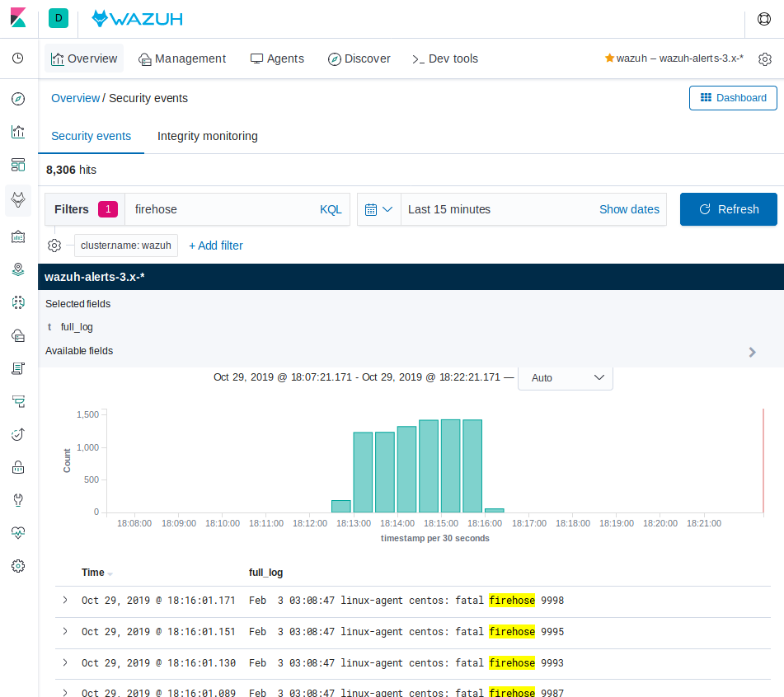Open Maps icon in sidebar

(18, 269)
